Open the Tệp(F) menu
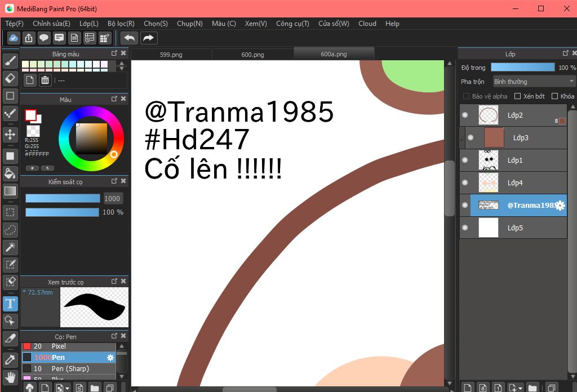 14,24
